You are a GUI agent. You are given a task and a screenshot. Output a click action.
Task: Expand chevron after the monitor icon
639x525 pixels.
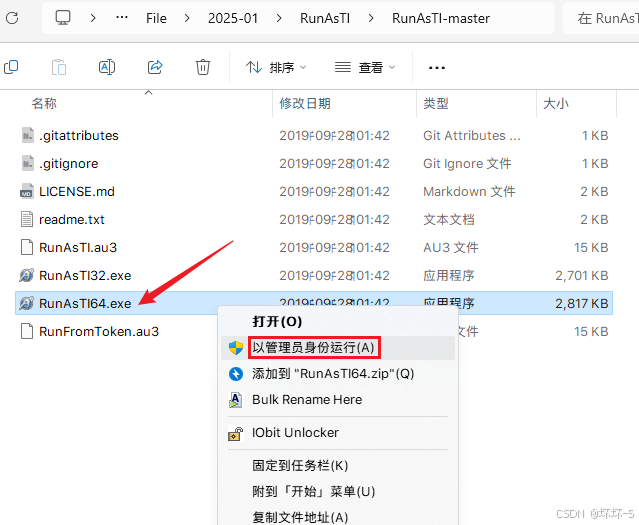point(93,18)
